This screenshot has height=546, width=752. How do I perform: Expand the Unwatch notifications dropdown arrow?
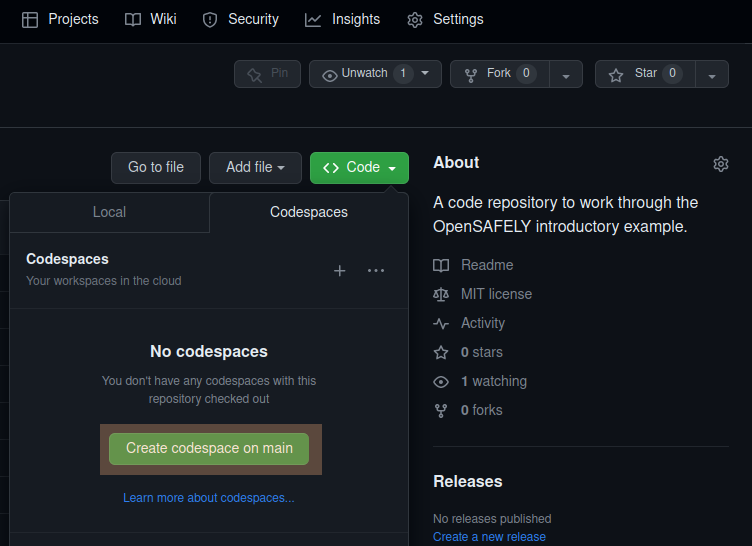tap(425, 73)
